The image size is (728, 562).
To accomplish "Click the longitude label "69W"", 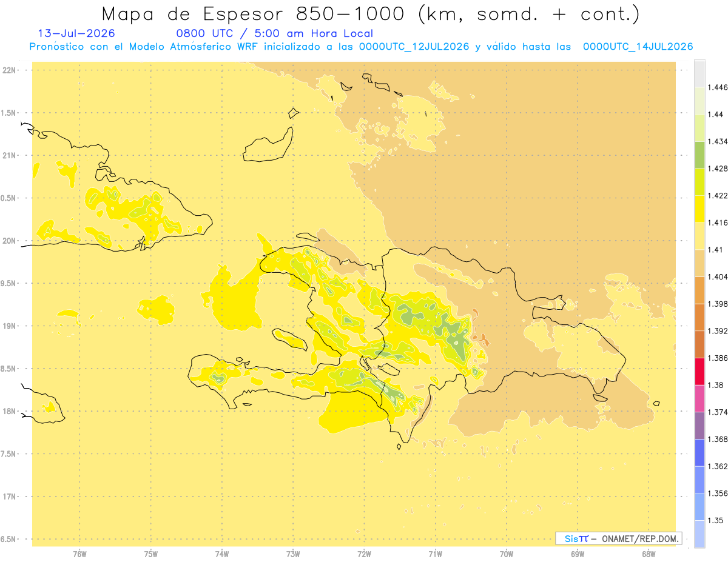I will [578, 554].
